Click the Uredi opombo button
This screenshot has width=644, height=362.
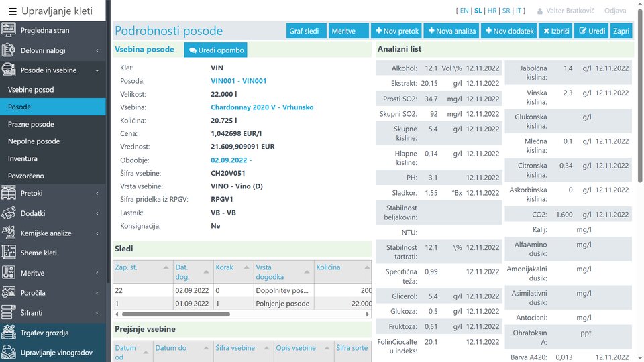tap(215, 50)
